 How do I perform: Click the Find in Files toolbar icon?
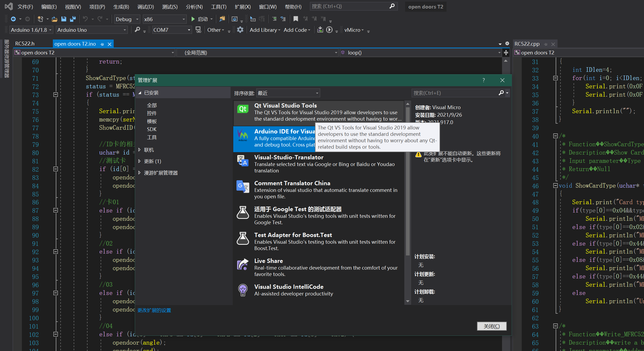[222, 19]
